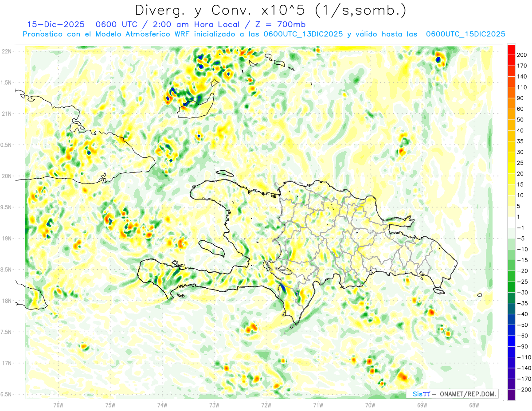
Task: Click the '17N' latitude label
Action: pos(7,363)
